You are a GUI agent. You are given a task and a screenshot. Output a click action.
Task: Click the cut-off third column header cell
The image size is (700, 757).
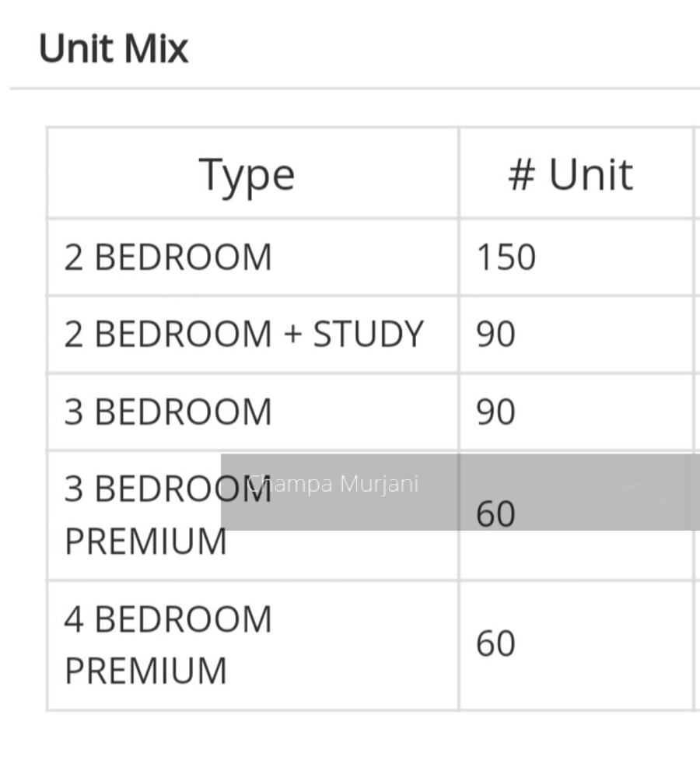[696, 174]
